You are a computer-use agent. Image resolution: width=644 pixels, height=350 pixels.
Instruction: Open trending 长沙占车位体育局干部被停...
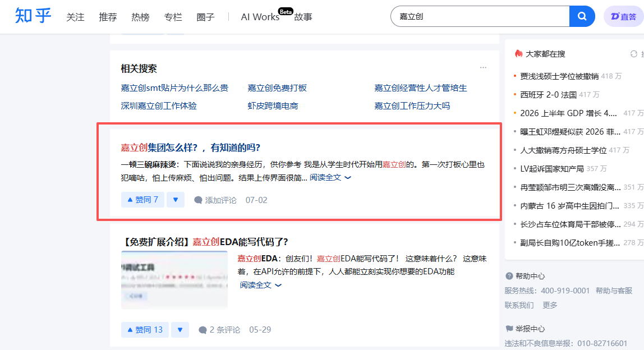pos(570,224)
